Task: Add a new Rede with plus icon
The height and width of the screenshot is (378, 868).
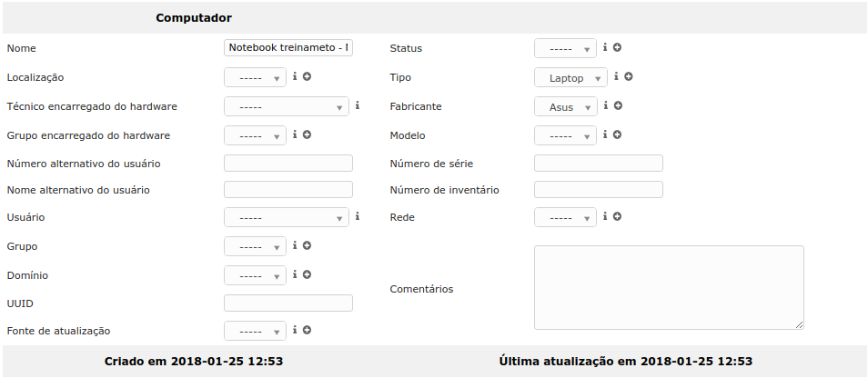Action: pyautogui.click(x=617, y=217)
